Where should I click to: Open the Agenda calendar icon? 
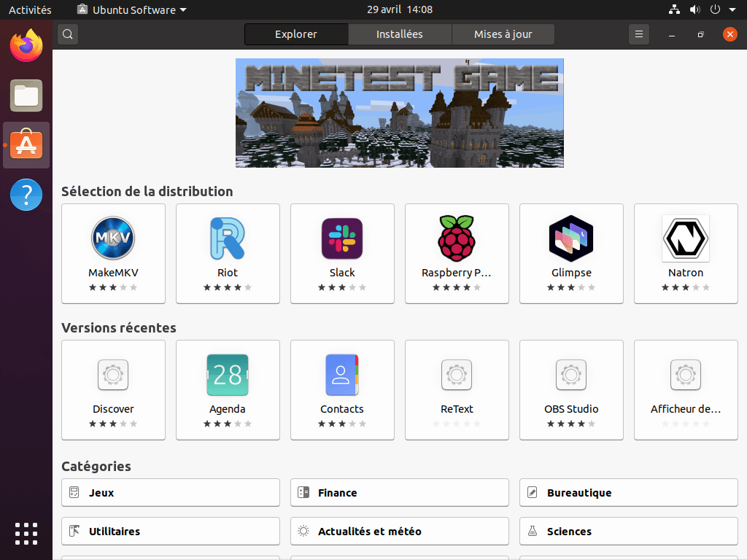pos(228,375)
